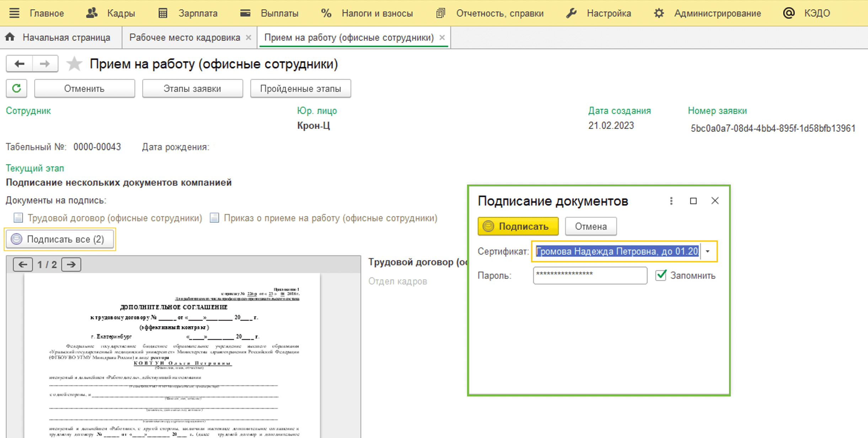Click the creation date 21.02.2023
This screenshot has height=438, width=868.
[611, 125]
